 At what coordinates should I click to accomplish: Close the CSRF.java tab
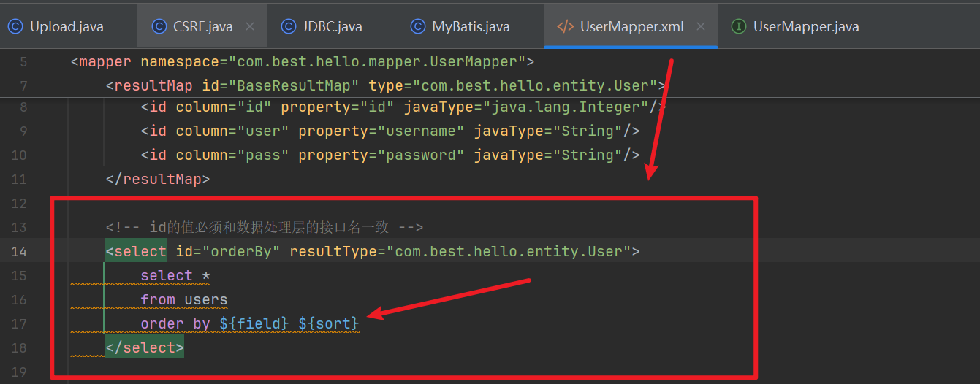pyautogui.click(x=250, y=27)
